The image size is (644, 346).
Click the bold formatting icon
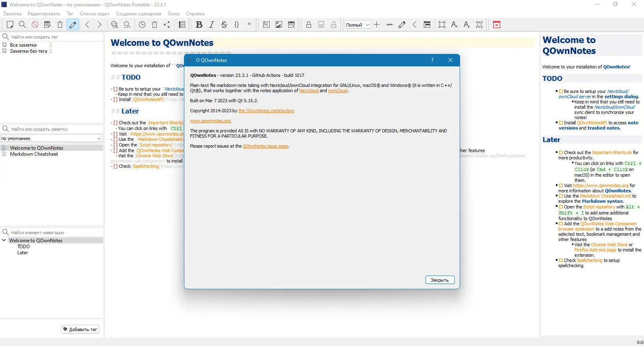point(199,25)
